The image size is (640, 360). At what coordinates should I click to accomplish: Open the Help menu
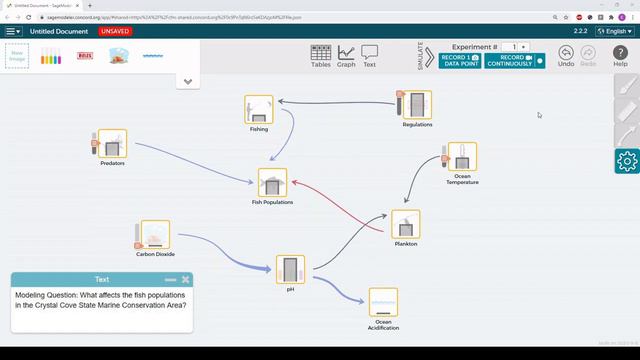pyautogui.click(x=620, y=56)
